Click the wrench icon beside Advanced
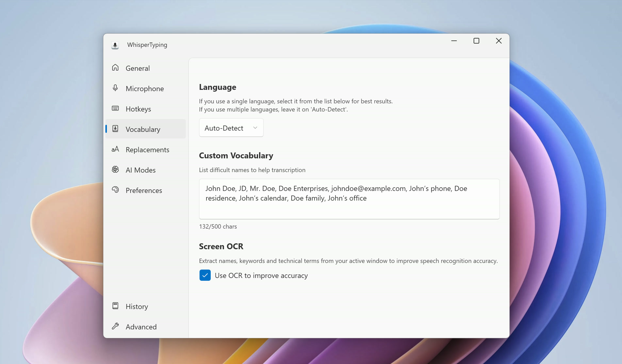This screenshot has width=622, height=364. pyautogui.click(x=115, y=326)
